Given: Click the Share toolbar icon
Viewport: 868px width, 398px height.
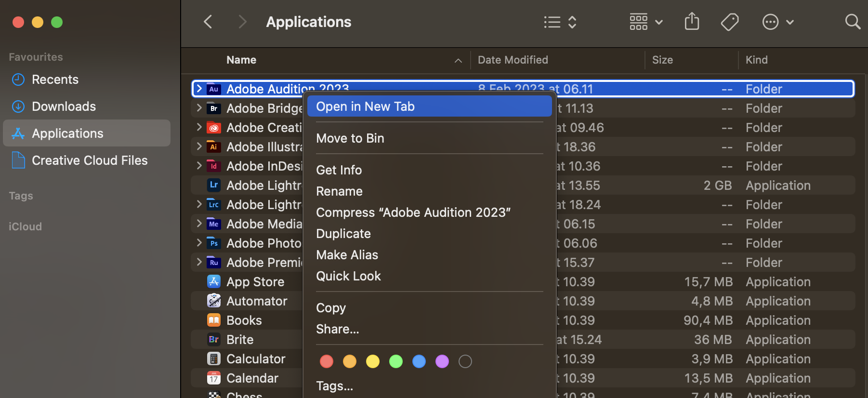Looking at the screenshot, I should [692, 21].
